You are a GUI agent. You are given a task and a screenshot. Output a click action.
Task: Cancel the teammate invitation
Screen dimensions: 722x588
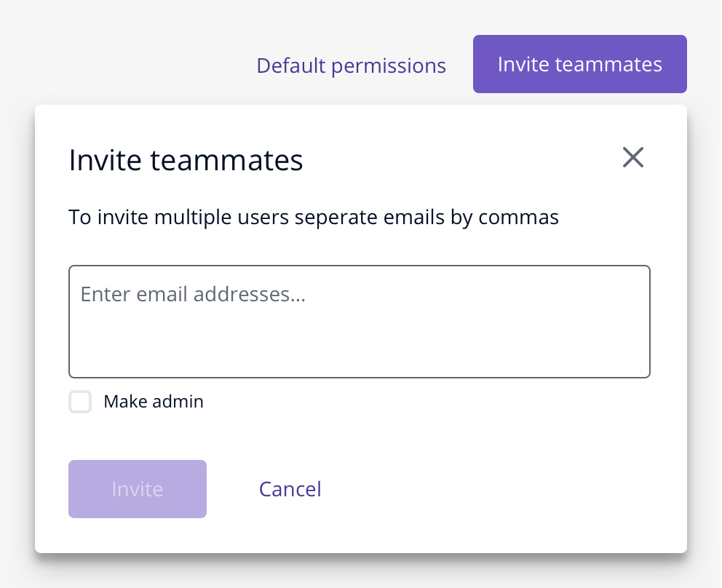tap(290, 489)
